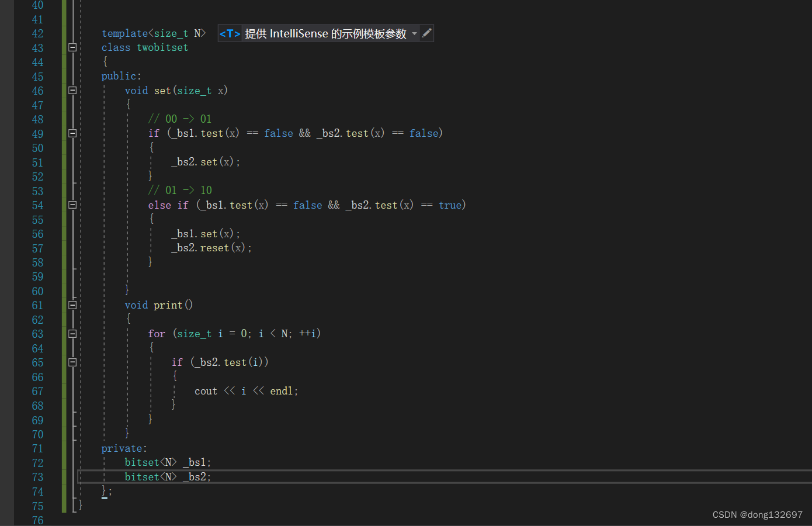Click the for keyword on line 63
Image resolution: width=812 pixels, height=526 pixels.
coord(157,334)
